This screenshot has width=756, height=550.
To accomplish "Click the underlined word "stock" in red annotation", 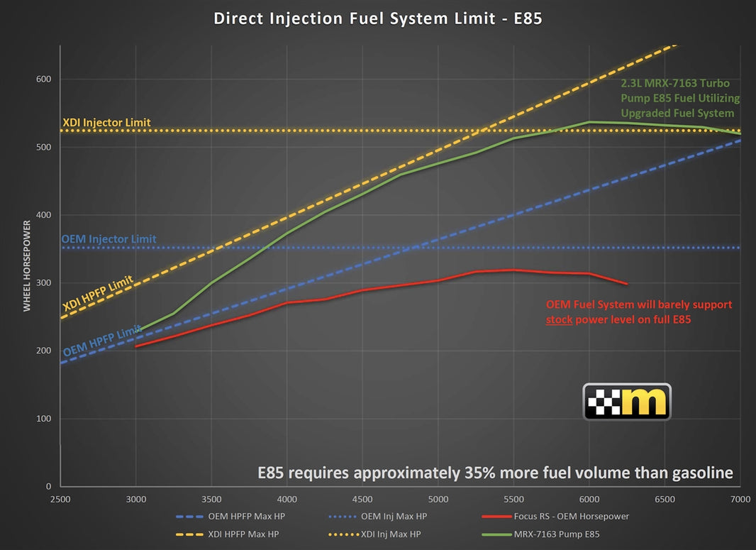I will [x=558, y=319].
